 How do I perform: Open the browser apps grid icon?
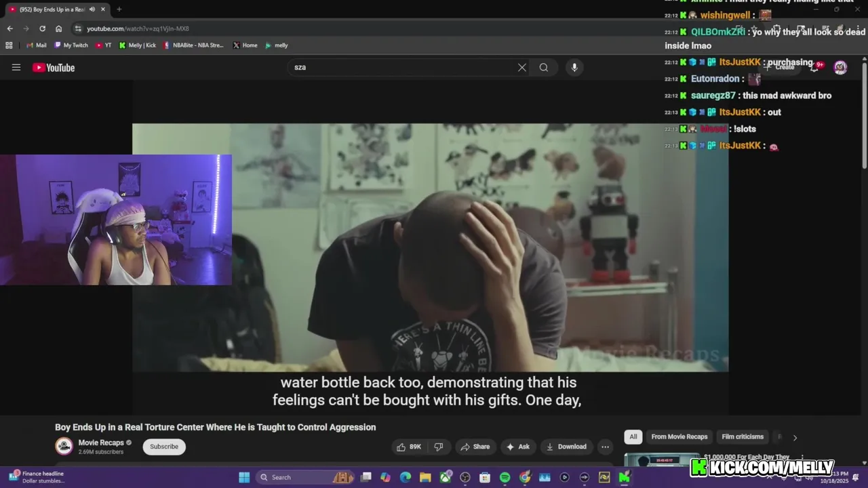click(x=9, y=45)
